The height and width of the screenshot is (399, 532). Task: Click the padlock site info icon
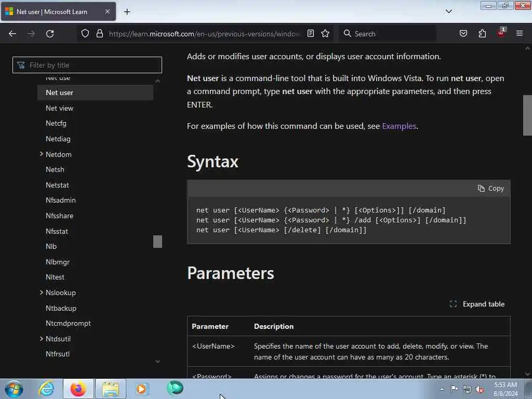[x=99, y=33]
